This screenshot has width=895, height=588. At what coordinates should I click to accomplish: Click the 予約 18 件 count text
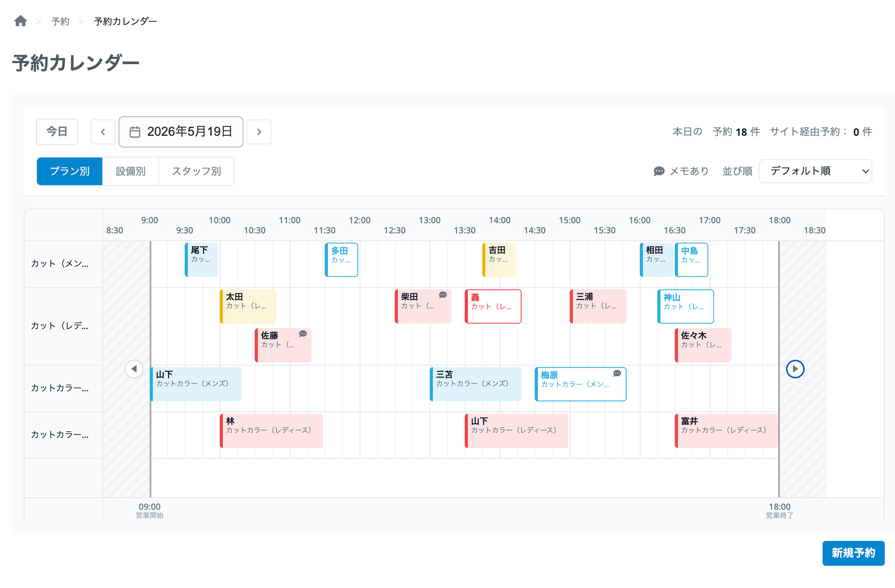(x=736, y=132)
